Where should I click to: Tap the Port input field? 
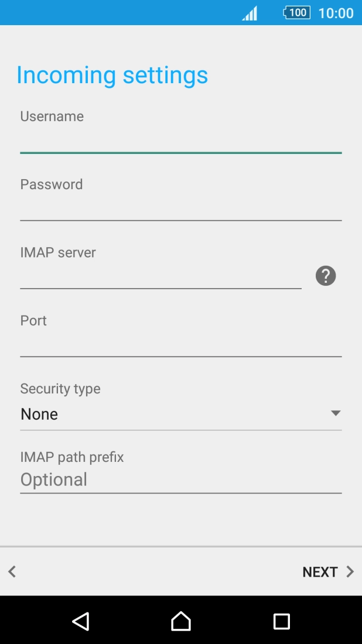tap(180, 344)
